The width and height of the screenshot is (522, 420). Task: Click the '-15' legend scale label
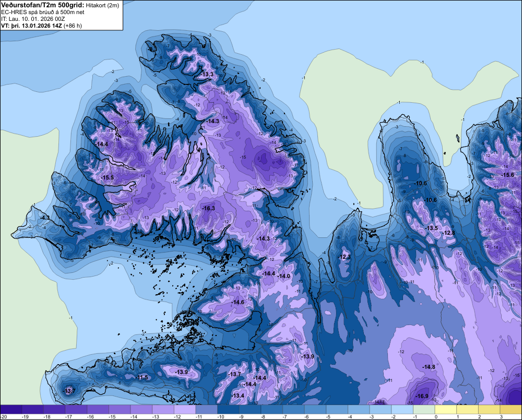click(112, 417)
